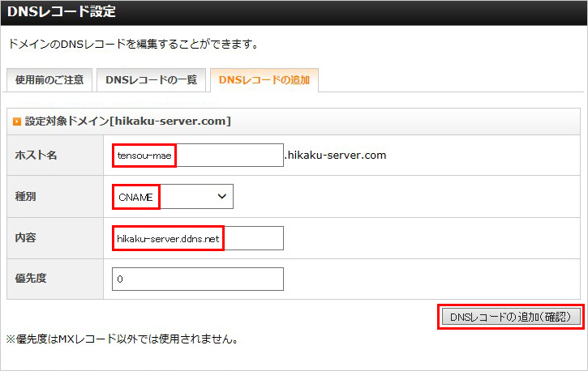This screenshot has width=588, height=371.
Task: Click the DNSレコード設定 page title
Action: pos(62,12)
